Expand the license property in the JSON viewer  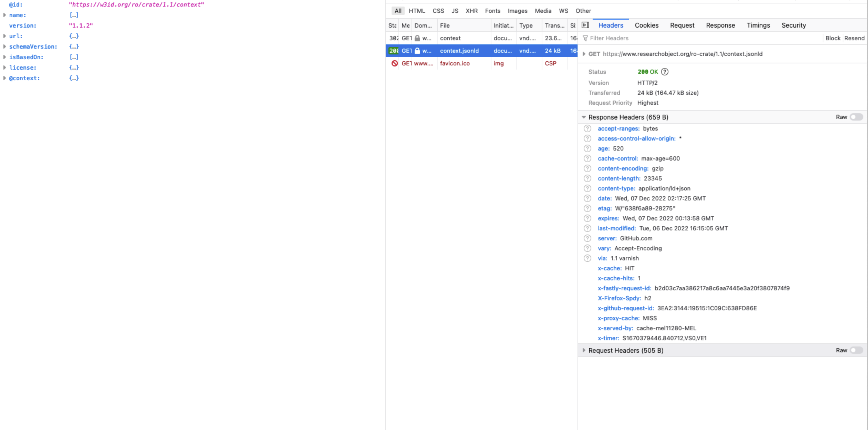4,68
